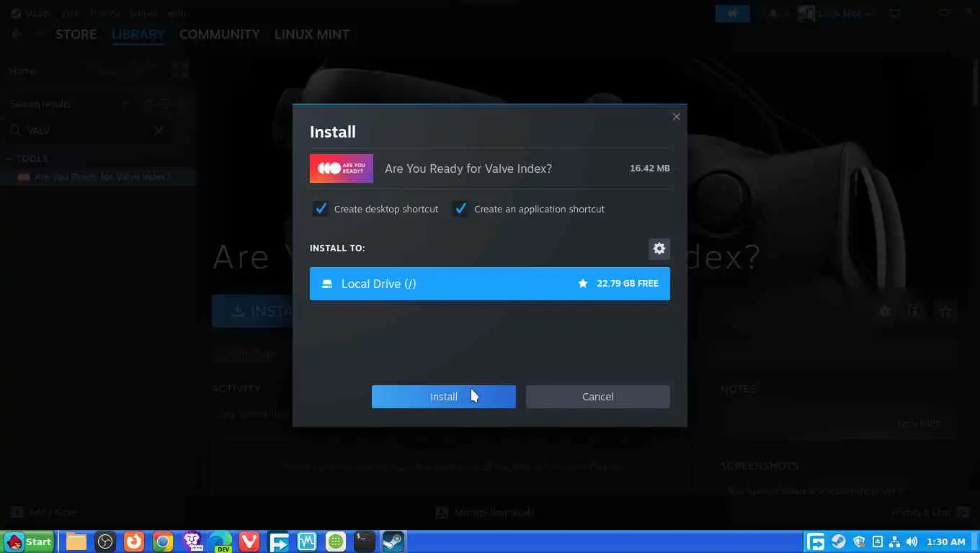Image resolution: width=980 pixels, height=553 pixels.
Task: Open the Help menu
Action: click(177, 13)
